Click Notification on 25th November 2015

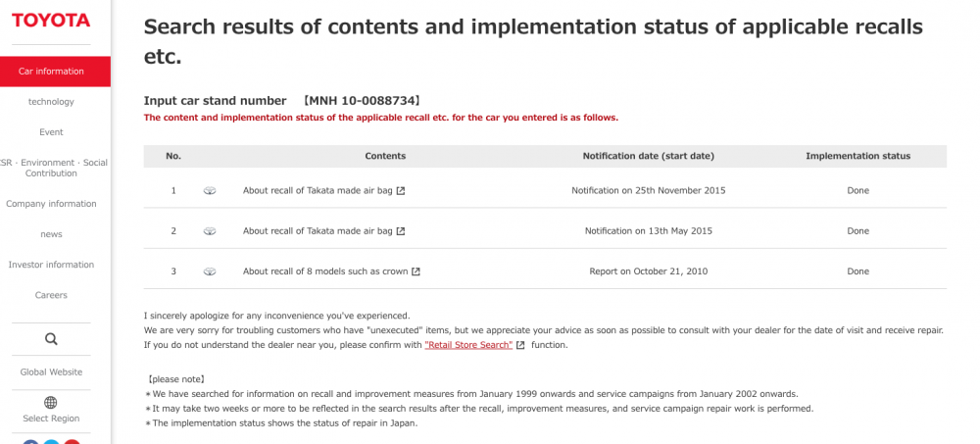[648, 191]
